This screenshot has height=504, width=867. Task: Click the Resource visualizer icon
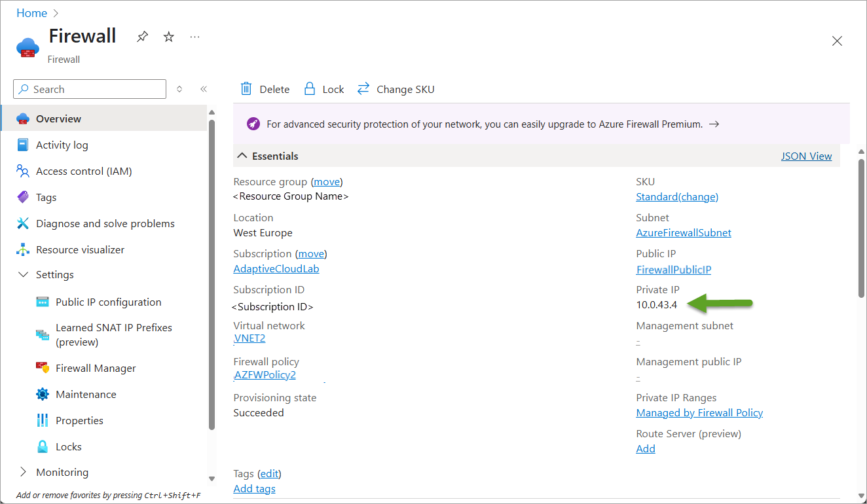tap(23, 250)
